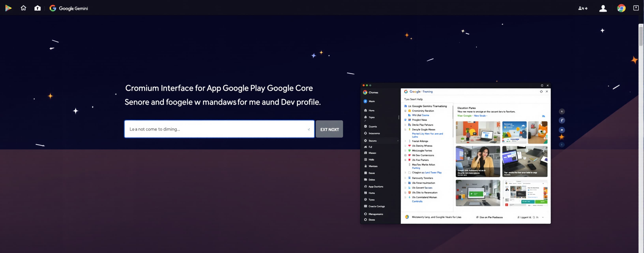
Task: Open the Eeens sidebar item
Action: pyautogui.click(x=370, y=173)
